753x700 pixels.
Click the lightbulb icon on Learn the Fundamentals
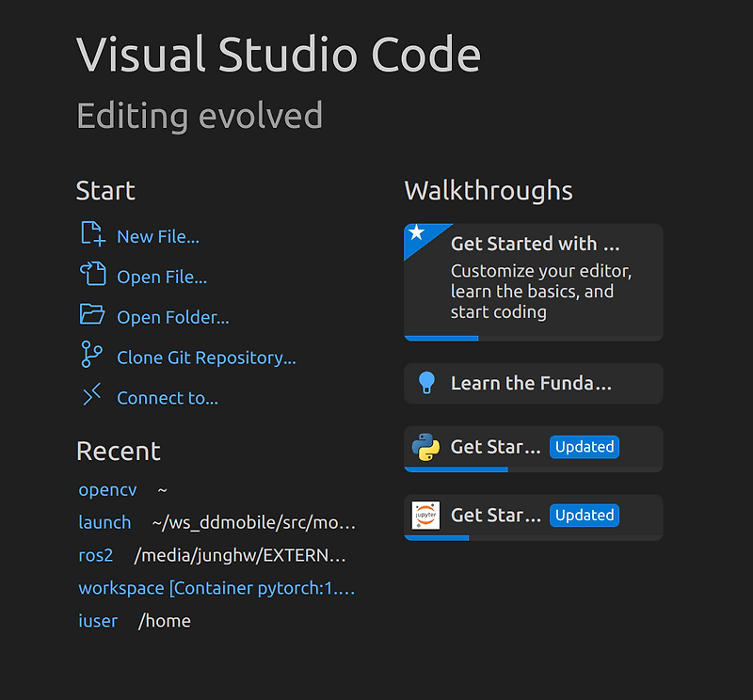[425, 383]
